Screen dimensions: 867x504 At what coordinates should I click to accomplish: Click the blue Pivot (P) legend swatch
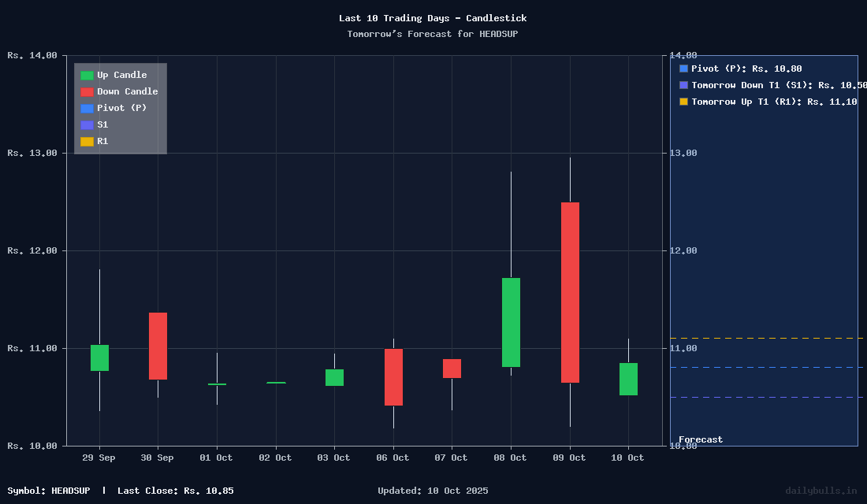click(87, 109)
